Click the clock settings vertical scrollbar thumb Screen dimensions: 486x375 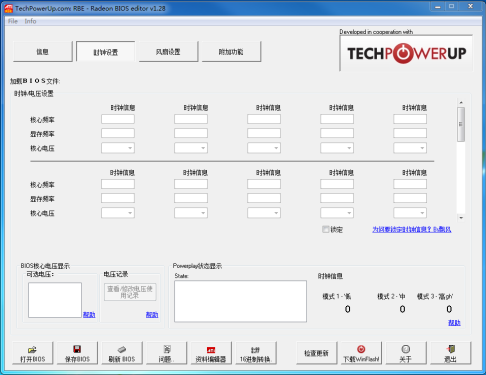[461, 124]
